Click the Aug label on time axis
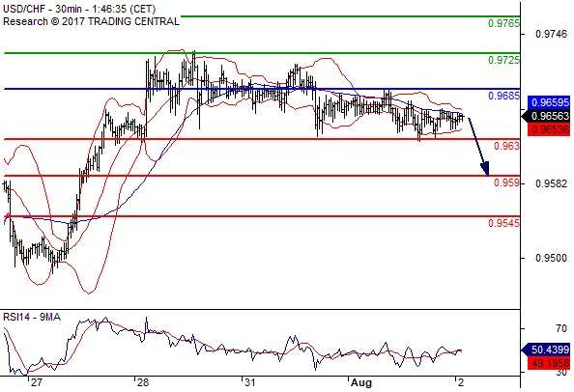This screenshot has width=574, height=392. 361,383
